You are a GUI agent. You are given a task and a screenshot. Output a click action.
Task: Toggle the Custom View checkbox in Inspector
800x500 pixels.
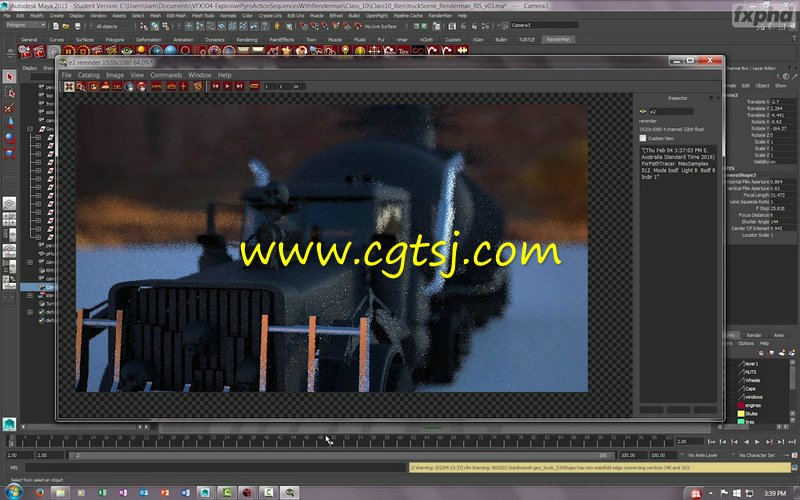click(642, 138)
